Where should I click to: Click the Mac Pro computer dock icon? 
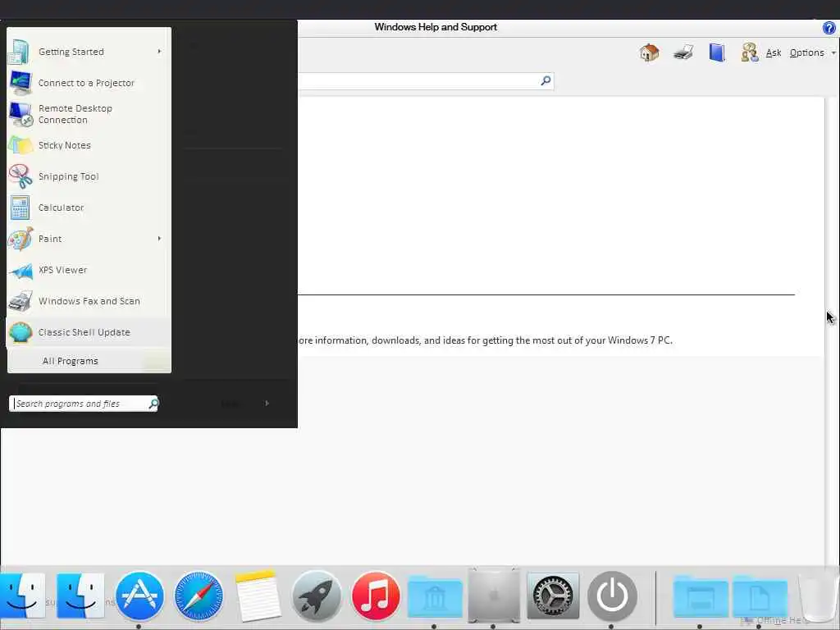click(x=493, y=596)
